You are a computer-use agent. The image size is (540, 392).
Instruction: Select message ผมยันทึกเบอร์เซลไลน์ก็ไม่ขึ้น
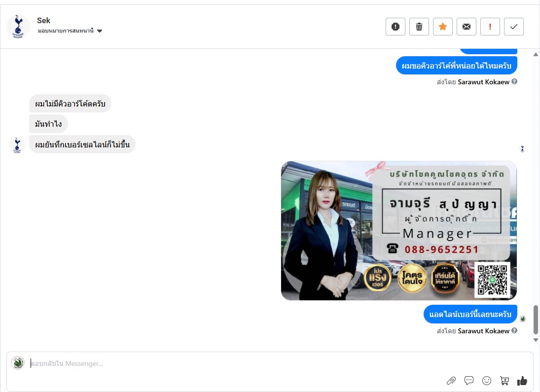pyautogui.click(x=82, y=144)
